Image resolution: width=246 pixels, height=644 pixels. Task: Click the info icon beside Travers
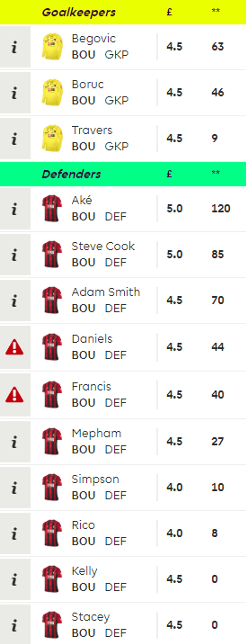pos(15,138)
